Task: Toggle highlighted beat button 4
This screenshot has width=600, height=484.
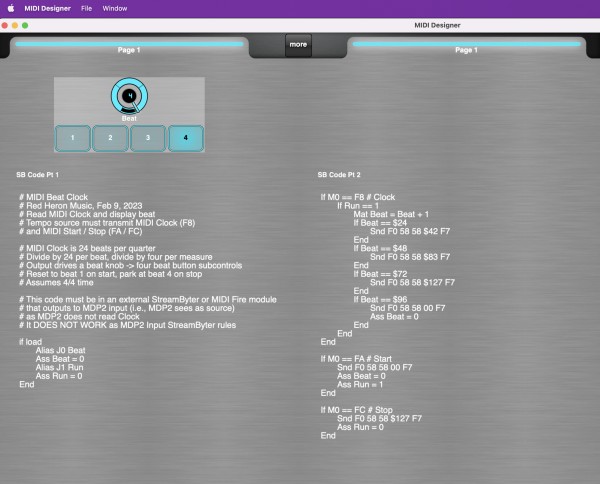Action: pyautogui.click(x=186, y=138)
